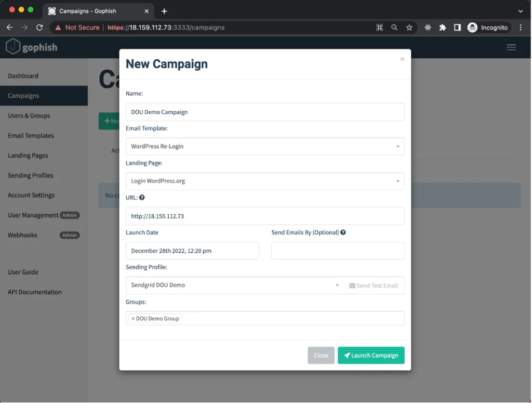Viewport: 532px width, 403px height.
Task: Open Landing Pages in the sidebar
Action: [x=28, y=155]
